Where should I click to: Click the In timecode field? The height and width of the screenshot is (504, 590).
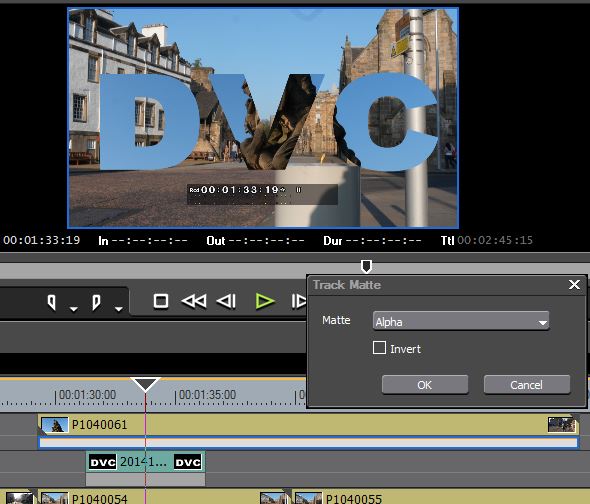coord(143,241)
